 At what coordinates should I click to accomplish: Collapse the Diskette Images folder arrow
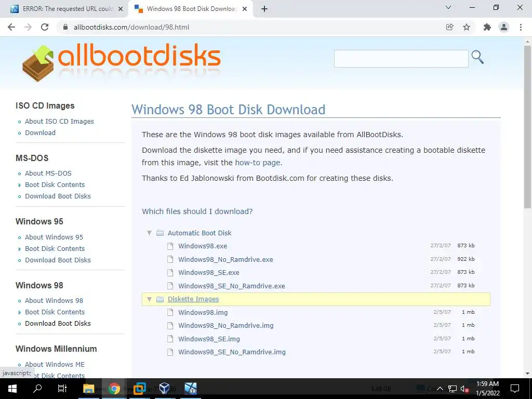click(x=149, y=299)
